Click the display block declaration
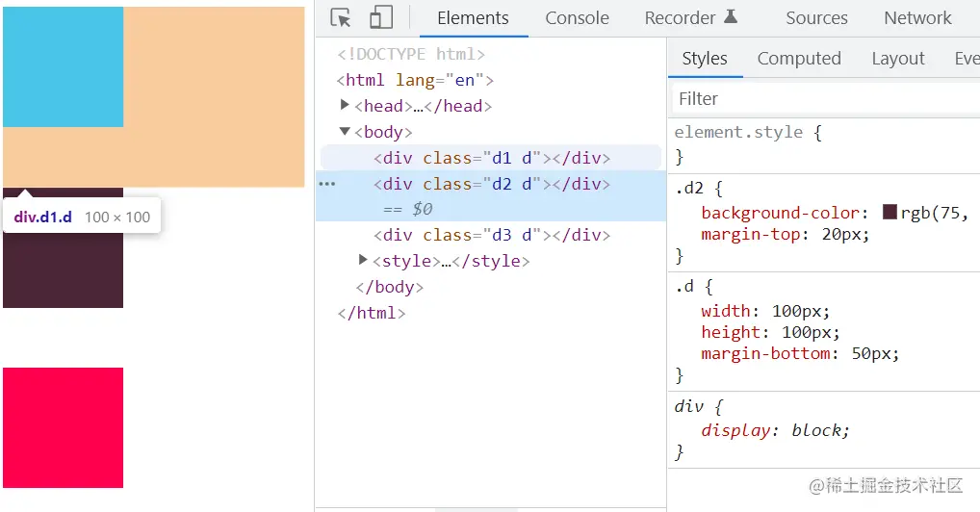This screenshot has width=980, height=512. click(x=775, y=430)
